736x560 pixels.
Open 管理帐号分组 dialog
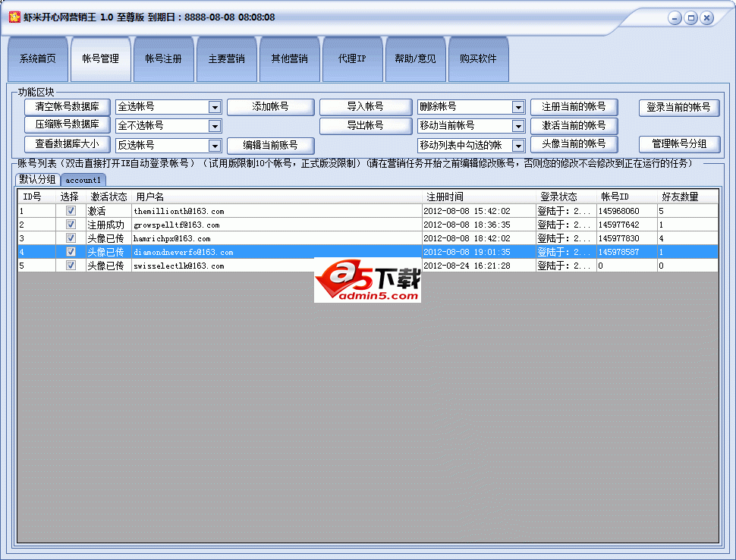pyautogui.click(x=679, y=144)
